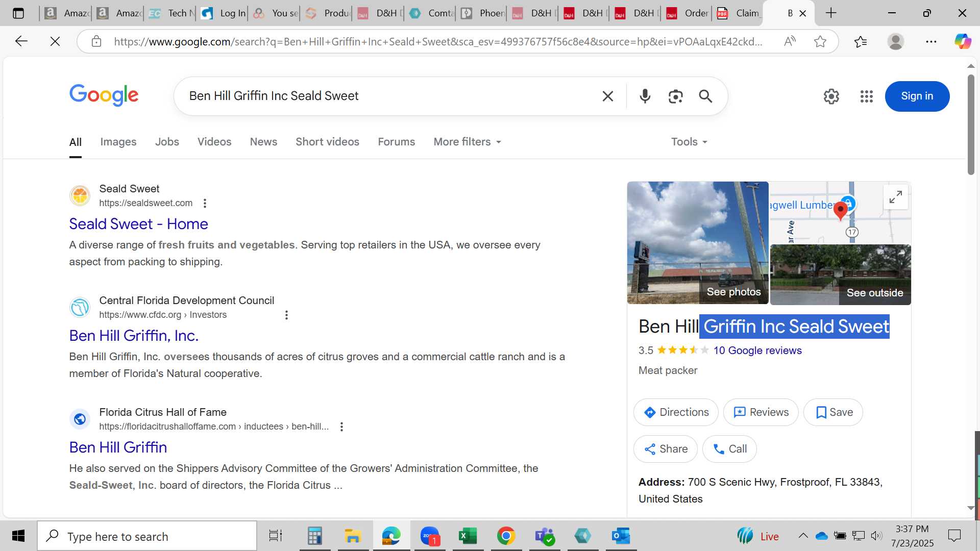Expand More filters dropdown
The height and width of the screenshot is (551, 980).
[x=467, y=142]
